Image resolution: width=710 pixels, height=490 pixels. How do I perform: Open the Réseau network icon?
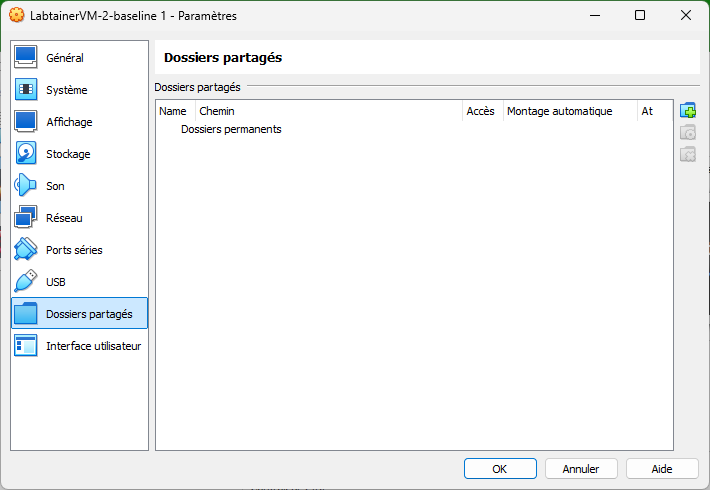point(26,218)
